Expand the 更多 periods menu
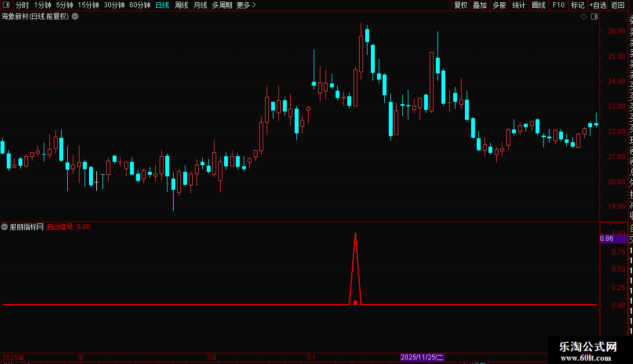 [x=246, y=5]
